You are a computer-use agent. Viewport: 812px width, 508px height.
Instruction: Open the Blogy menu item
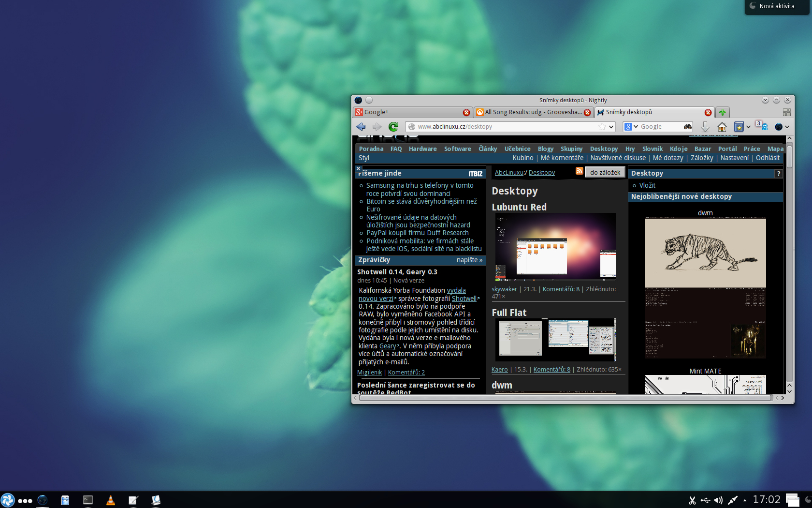click(546, 149)
